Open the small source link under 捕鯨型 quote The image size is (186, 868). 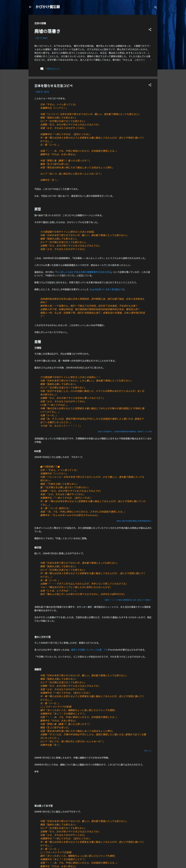point(148,750)
